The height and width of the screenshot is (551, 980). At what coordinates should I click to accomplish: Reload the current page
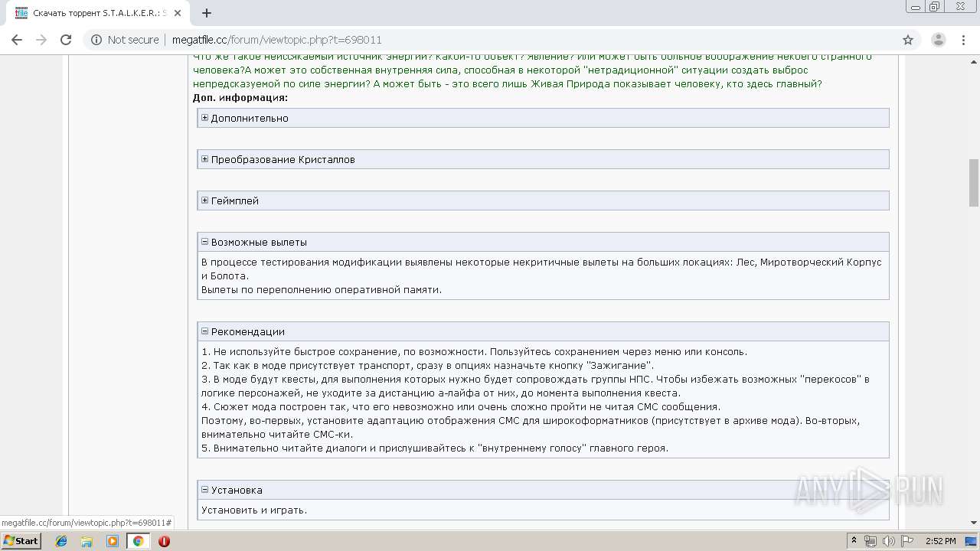tap(66, 40)
